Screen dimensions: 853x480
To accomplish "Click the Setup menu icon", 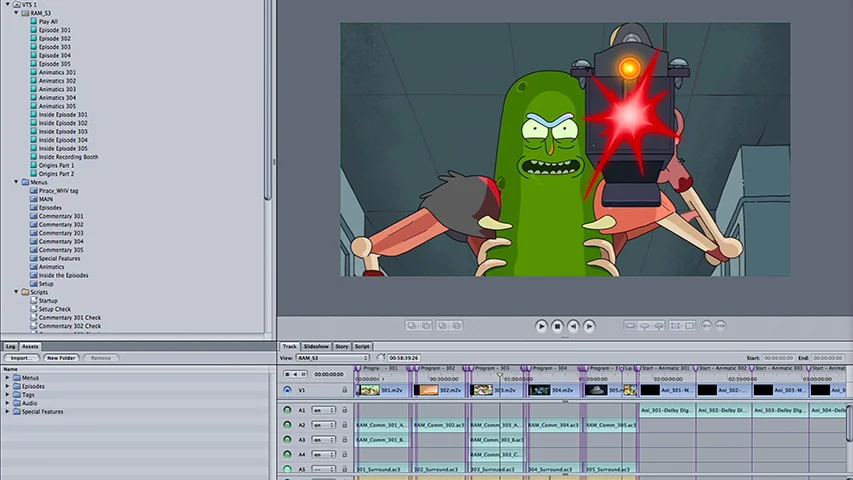I will [x=34, y=284].
